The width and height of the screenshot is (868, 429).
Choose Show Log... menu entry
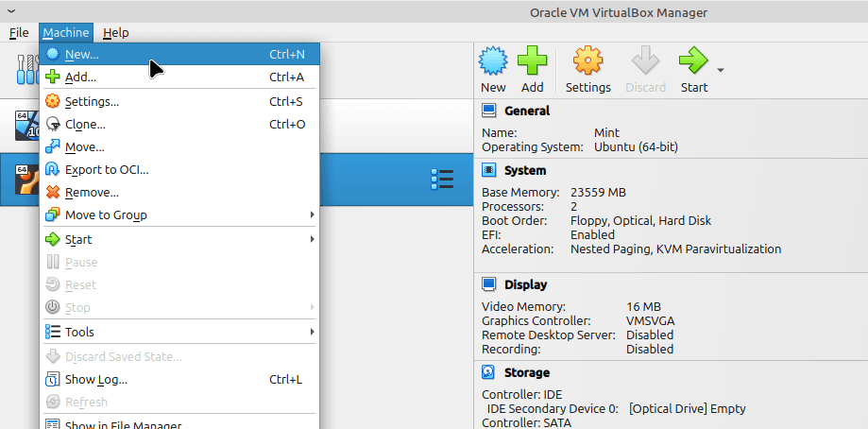[179, 380]
